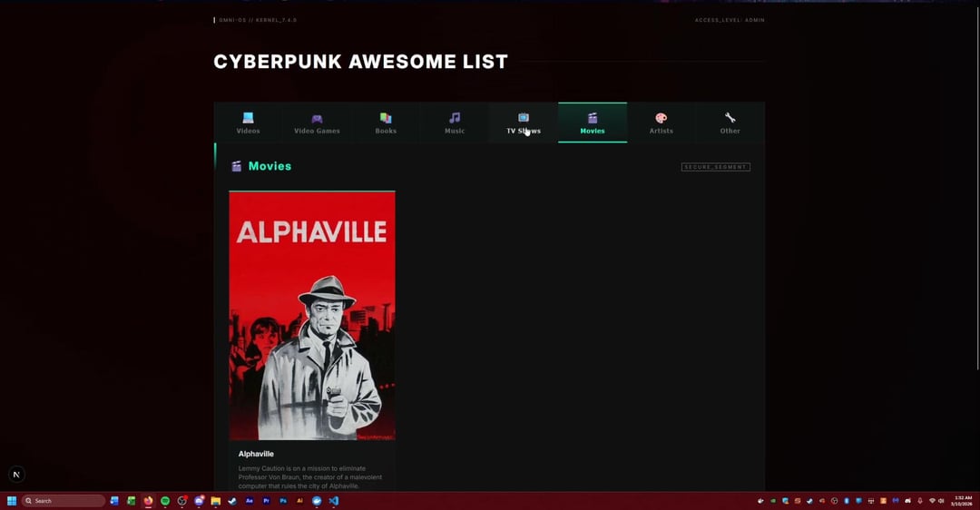Click the SECURE_SEGMENT badge

[715, 167]
